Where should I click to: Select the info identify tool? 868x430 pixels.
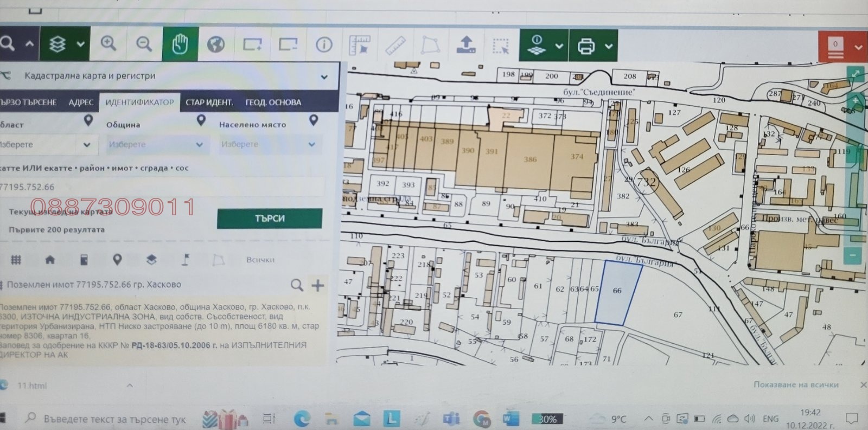(x=324, y=44)
